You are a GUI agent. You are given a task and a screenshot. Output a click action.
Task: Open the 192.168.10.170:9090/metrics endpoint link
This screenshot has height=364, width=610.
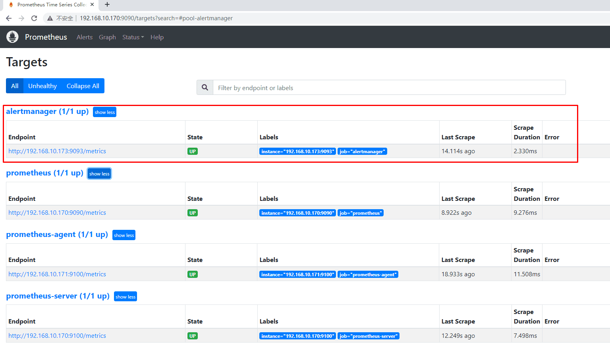[57, 213]
